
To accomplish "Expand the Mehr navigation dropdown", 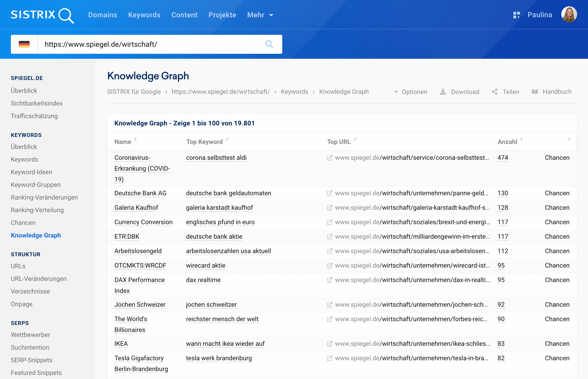I will (x=260, y=15).
